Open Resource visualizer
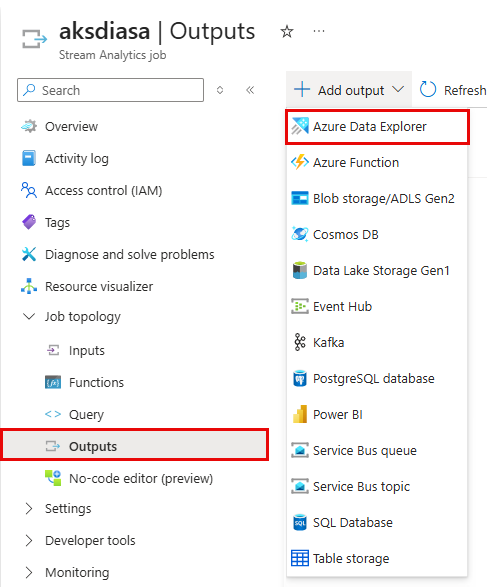Viewport: 487px width, 587px height. point(99,286)
